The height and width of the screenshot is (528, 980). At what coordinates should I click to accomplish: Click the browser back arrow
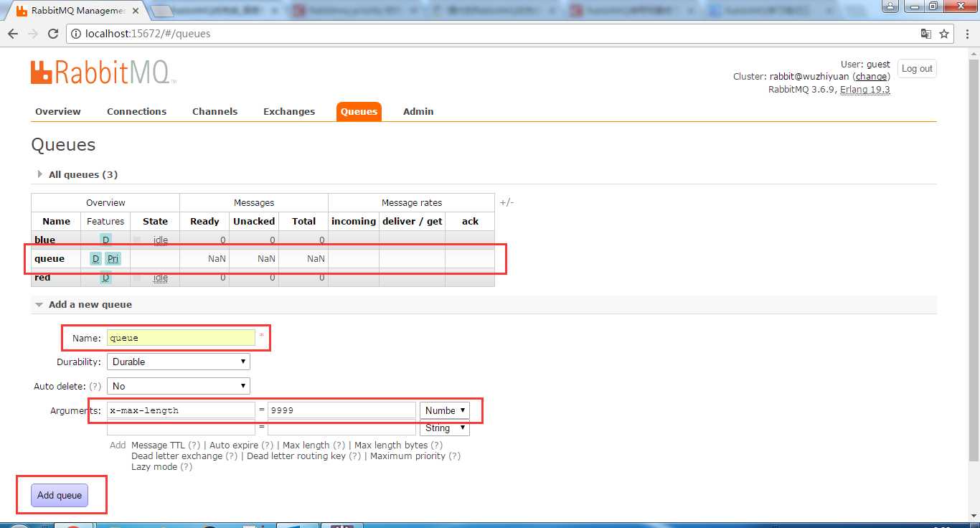point(12,34)
